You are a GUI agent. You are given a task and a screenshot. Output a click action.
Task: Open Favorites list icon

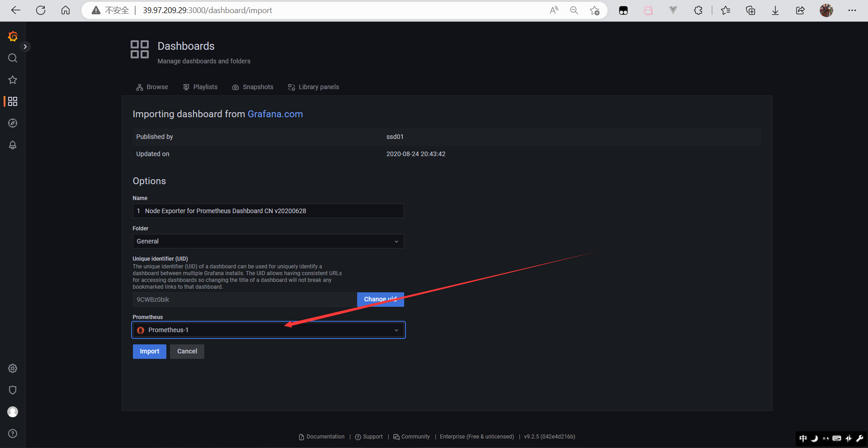(726, 10)
